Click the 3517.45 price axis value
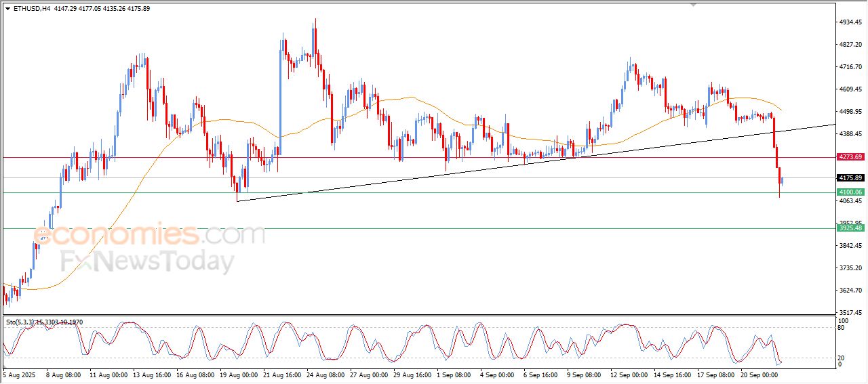Viewport: 868px width, 384px height. [850, 313]
